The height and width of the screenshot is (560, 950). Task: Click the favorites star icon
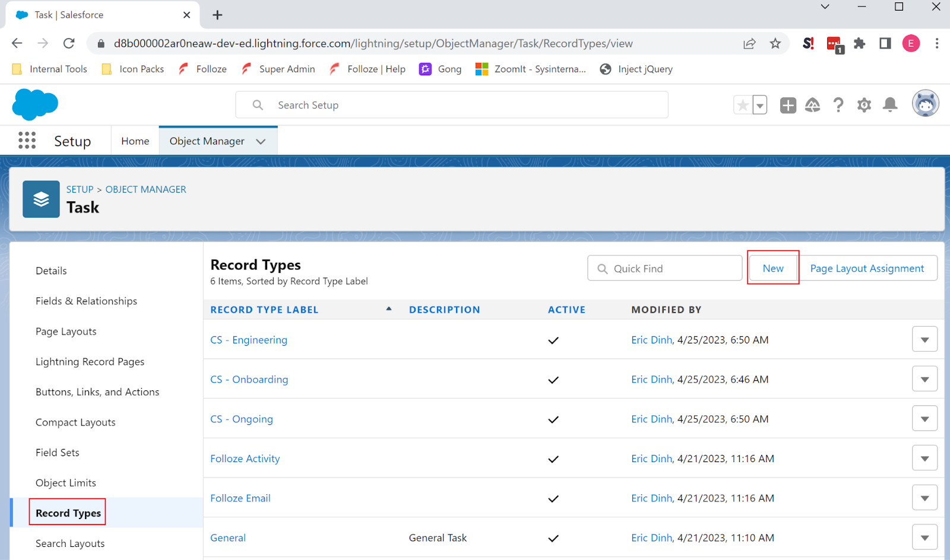(x=743, y=104)
